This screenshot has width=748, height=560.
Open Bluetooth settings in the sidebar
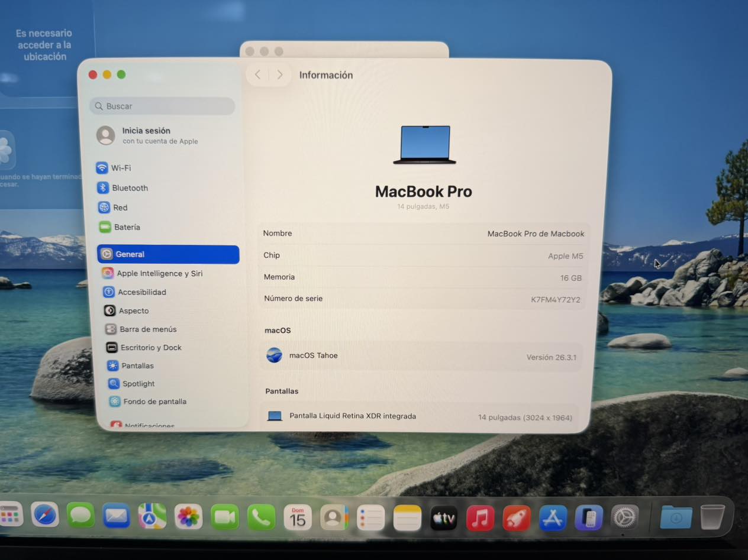128,187
